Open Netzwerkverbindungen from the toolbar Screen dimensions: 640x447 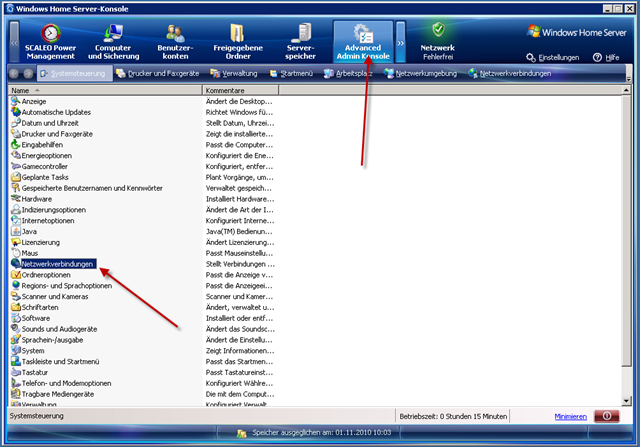[509, 73]
